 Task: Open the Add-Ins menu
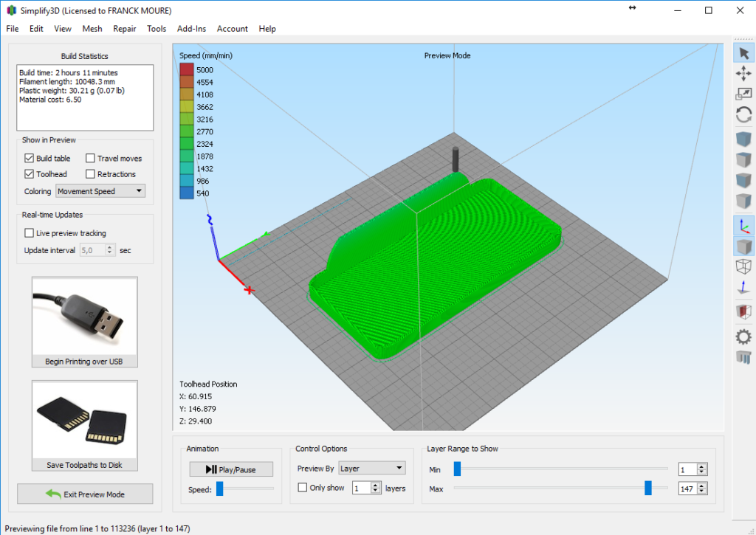(x=191, y=29)
